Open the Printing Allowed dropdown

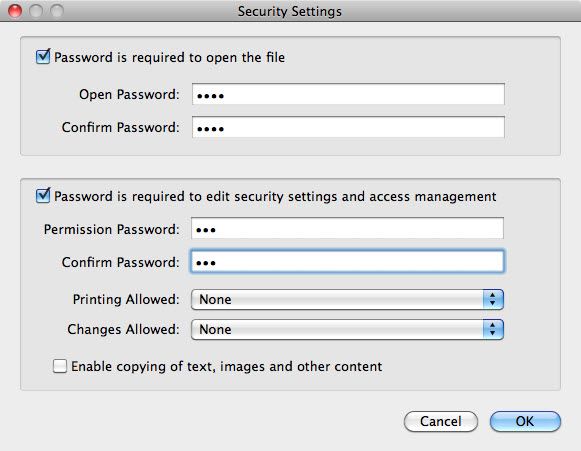click(347, 299)
